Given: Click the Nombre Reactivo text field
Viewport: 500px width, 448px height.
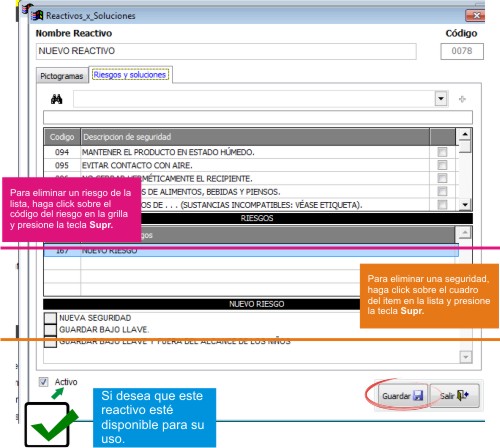Looking at the screenshot, I should [226, 51].
